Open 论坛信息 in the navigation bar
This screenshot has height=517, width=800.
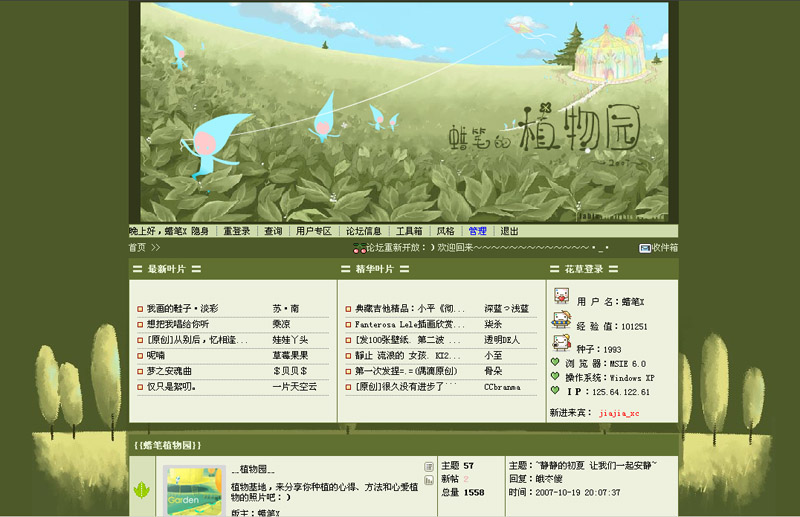(363, 231)
